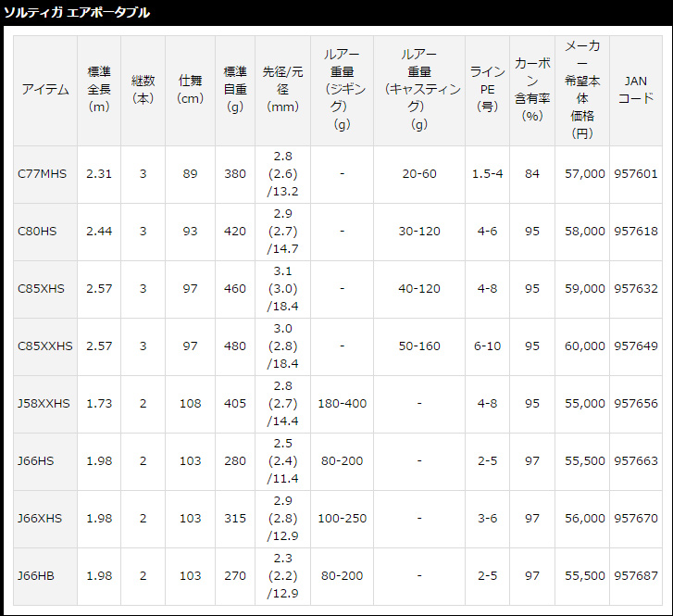
Task: Click price 59,000 for C85XHS
Action: click(584, 289)
